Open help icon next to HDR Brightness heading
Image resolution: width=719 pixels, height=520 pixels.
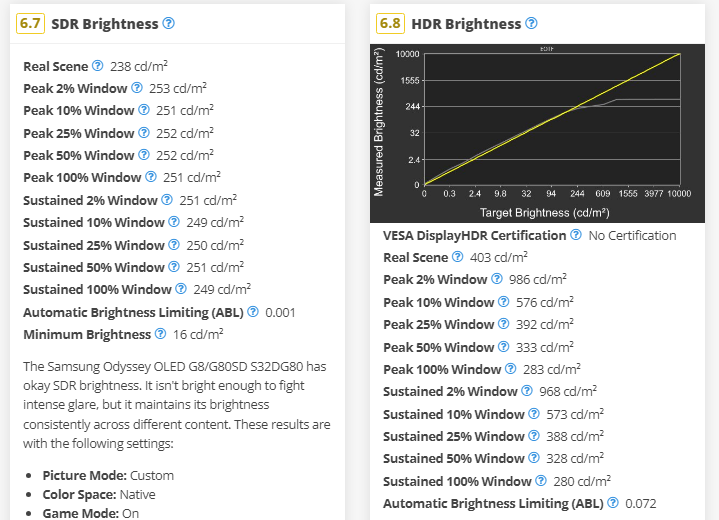[x=531, y=23]
